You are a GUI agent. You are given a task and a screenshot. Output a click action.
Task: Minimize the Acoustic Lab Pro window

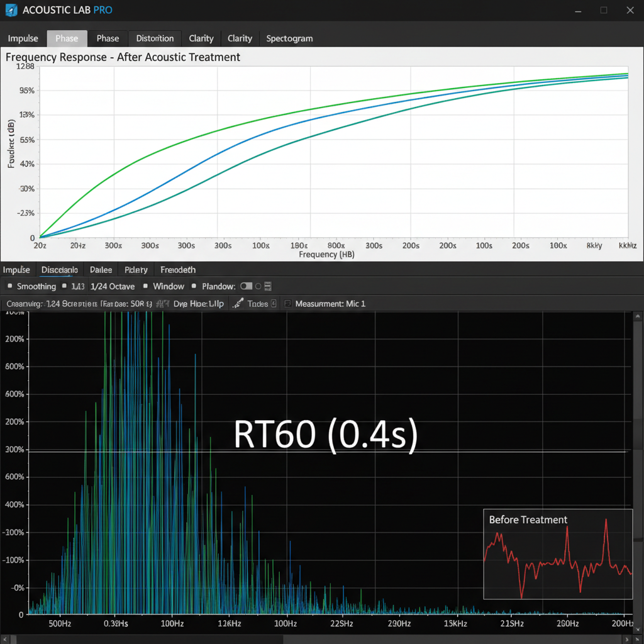point(579,11)
